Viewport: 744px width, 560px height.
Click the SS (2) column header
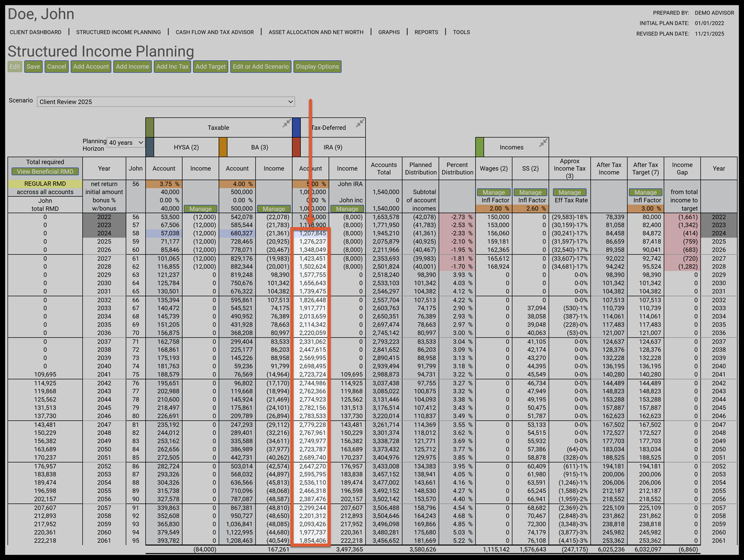(x=530, y=168)
